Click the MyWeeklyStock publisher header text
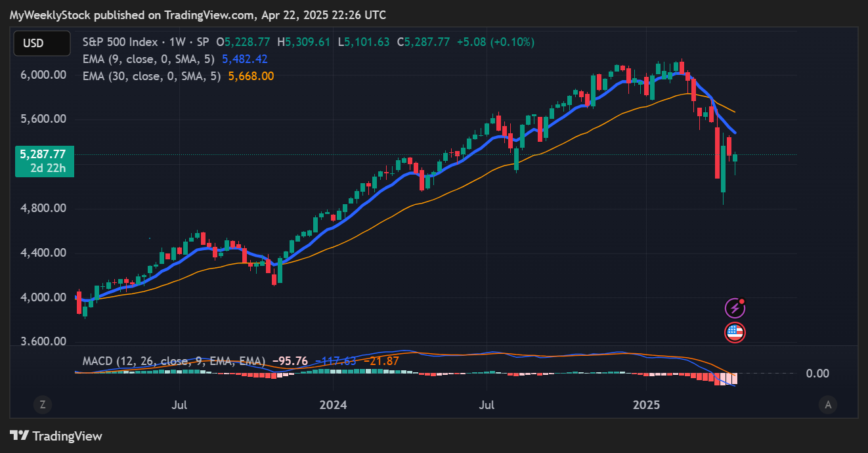The image size is (868, 453). pos(198,14)
